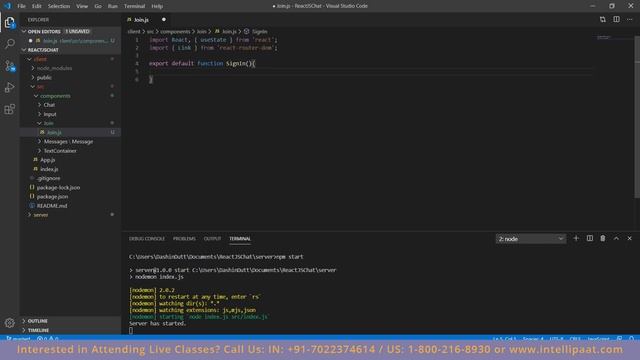This screenshot has width=640, height=360.
Task: Switch to the Debug Console tab
Action: (147, 239)
